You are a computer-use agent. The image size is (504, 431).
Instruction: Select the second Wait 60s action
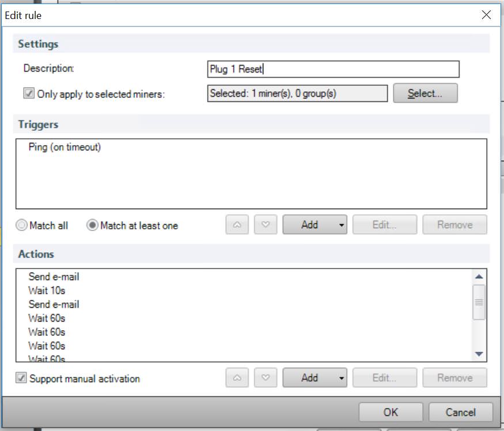coord(47,332)
